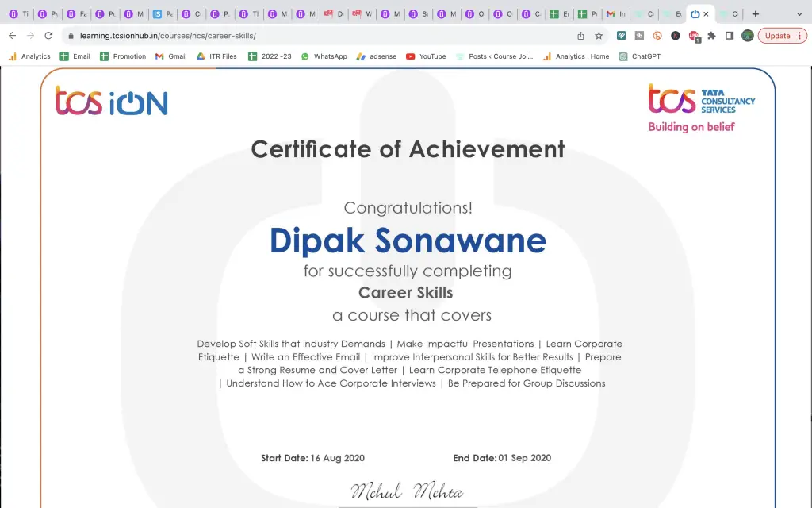
Task: Switch to the red-icon 'W' tab
Action: 362,14
